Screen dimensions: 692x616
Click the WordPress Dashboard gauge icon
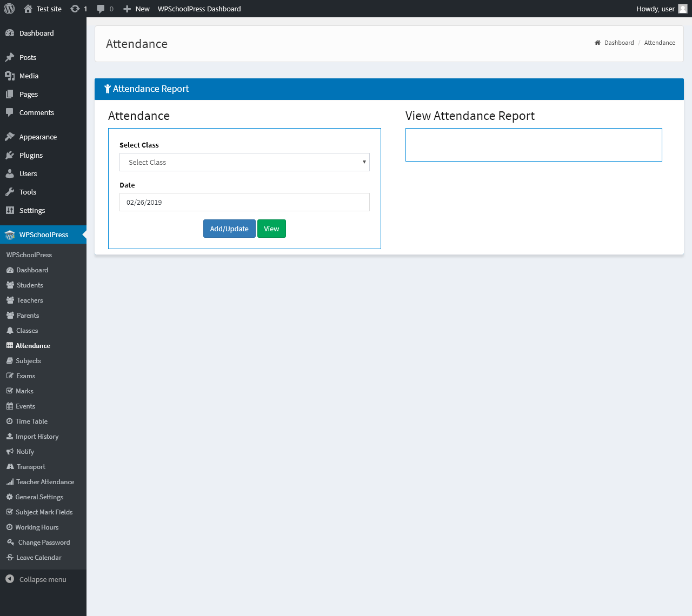[10, 33]
